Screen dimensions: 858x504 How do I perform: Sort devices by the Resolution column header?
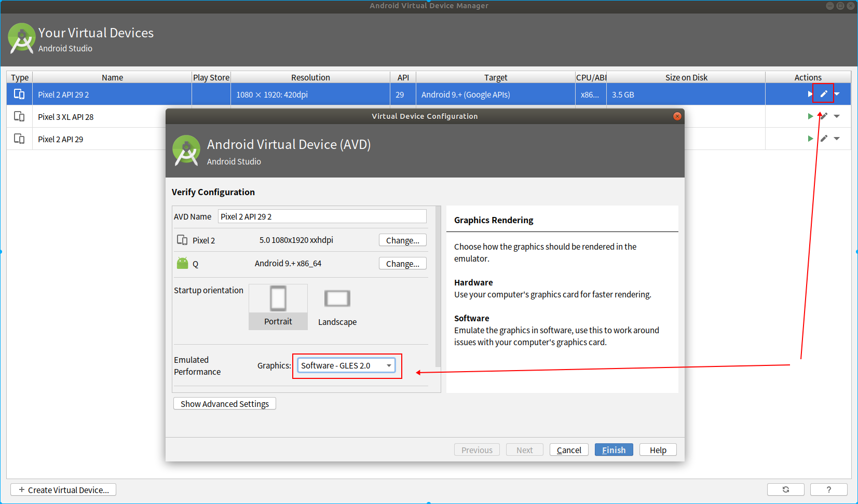pos(310,77)
